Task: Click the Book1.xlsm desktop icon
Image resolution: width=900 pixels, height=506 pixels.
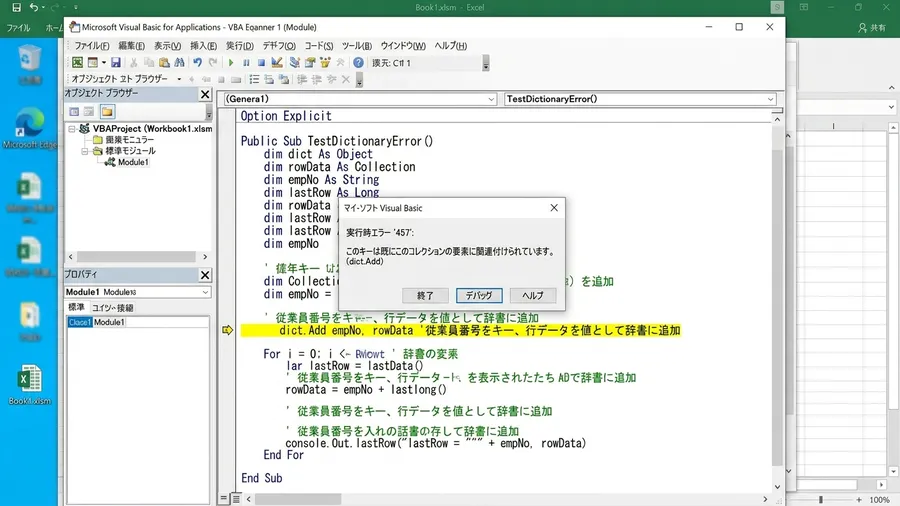Action: click(x=29, y=384)
